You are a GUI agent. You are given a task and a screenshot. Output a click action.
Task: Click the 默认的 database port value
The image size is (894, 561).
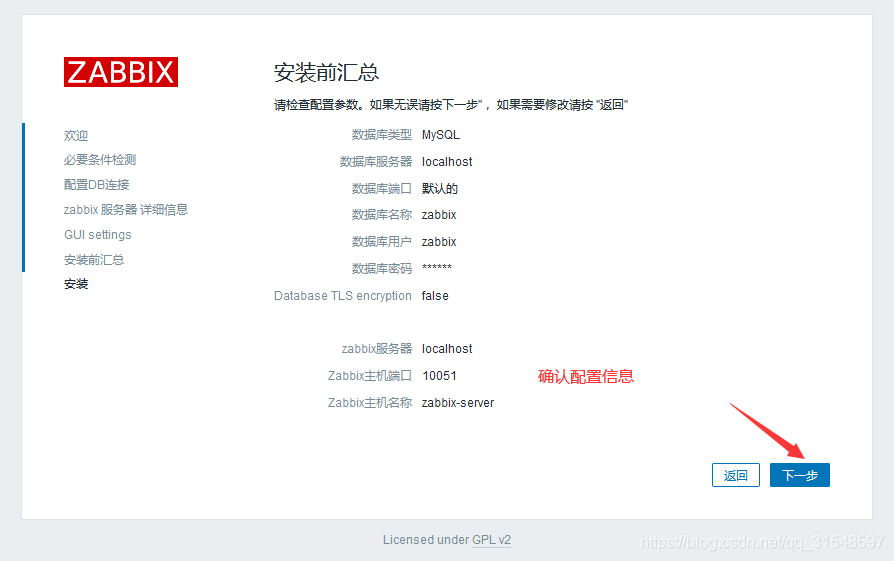[x=440, y=189]
